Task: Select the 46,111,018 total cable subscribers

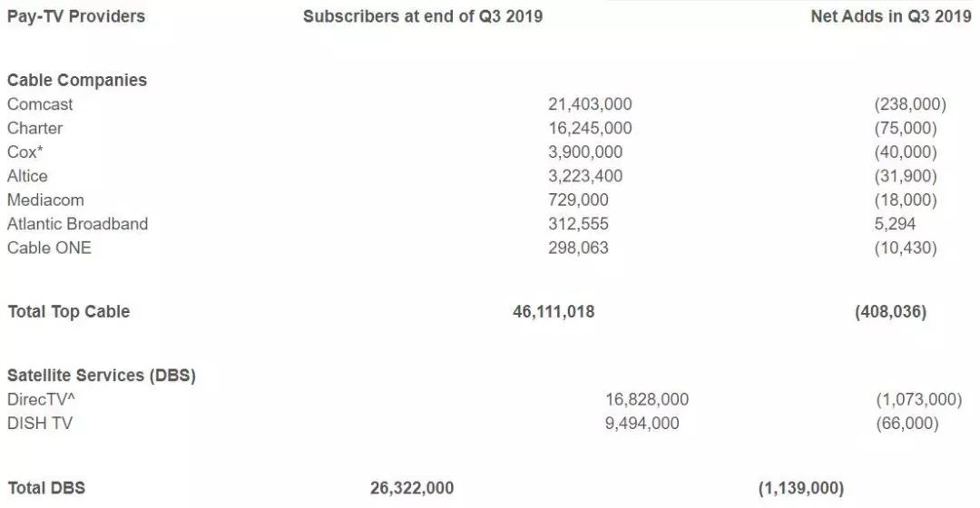Action: coord(554,311)
